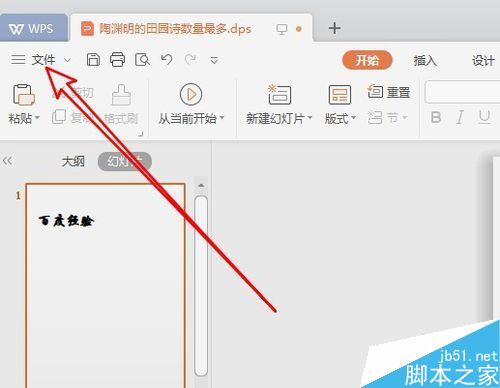Open a new tab with plus button

(x=334, y=28)
